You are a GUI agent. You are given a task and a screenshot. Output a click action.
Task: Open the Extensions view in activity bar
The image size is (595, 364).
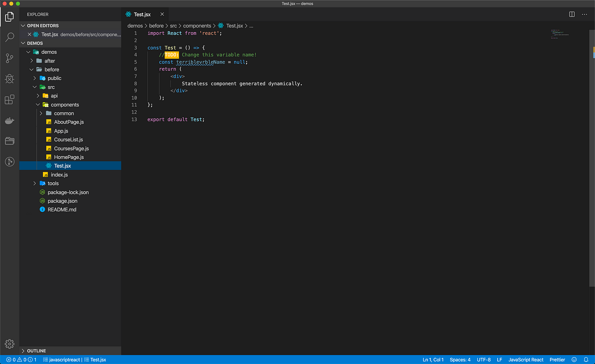[x=9, y=100]
